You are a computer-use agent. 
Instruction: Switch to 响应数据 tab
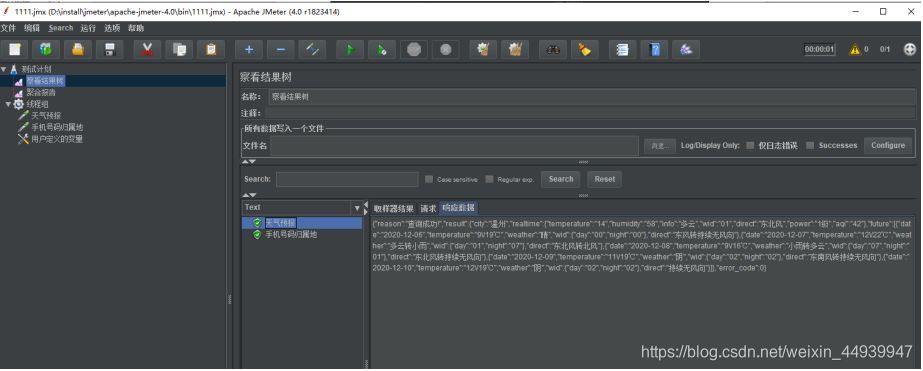tap(459, 208)
